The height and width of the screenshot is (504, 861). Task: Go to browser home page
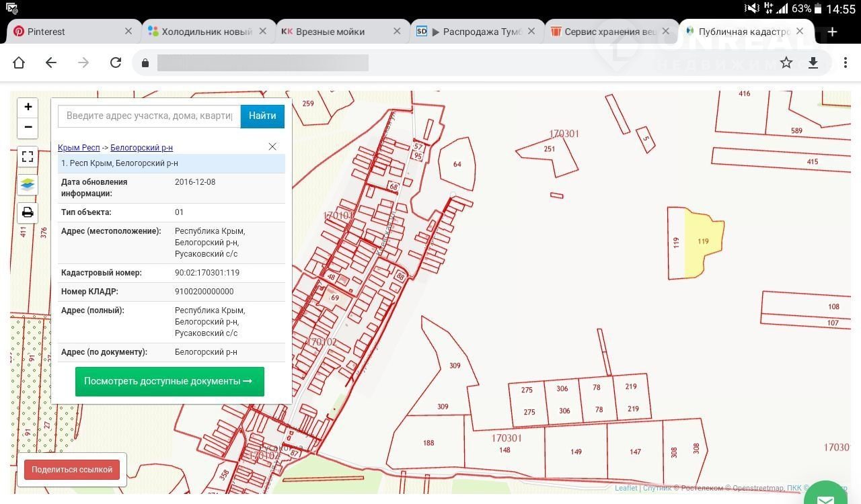pos(19,62)
